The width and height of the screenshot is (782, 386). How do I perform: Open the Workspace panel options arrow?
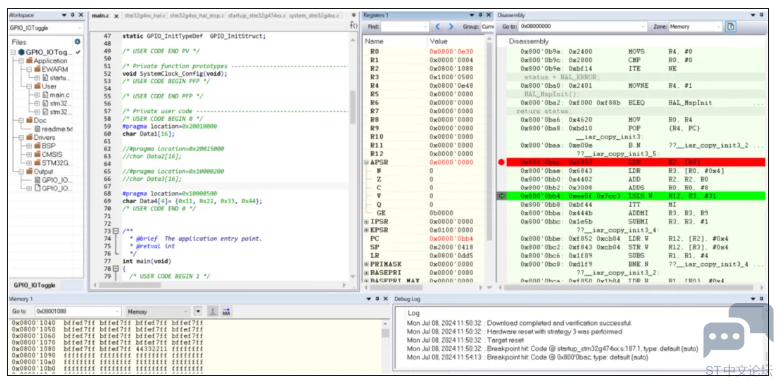64,15
